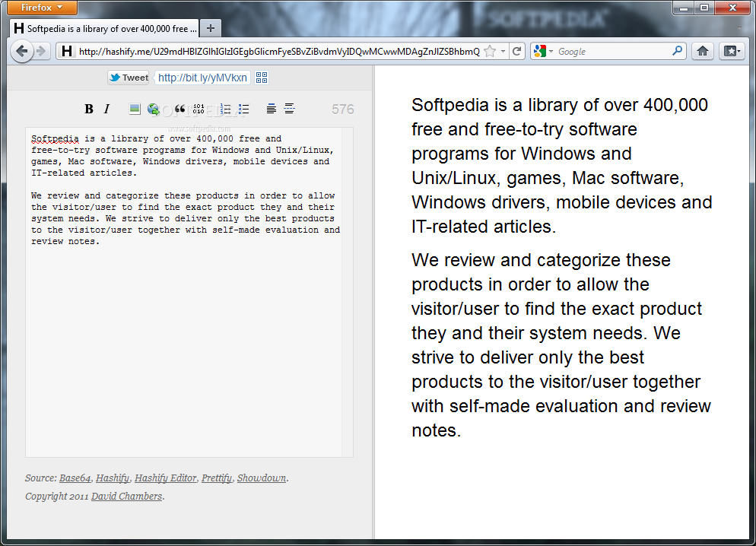
Task: Bookmark this page with the star icon
Action: (490, 51)
